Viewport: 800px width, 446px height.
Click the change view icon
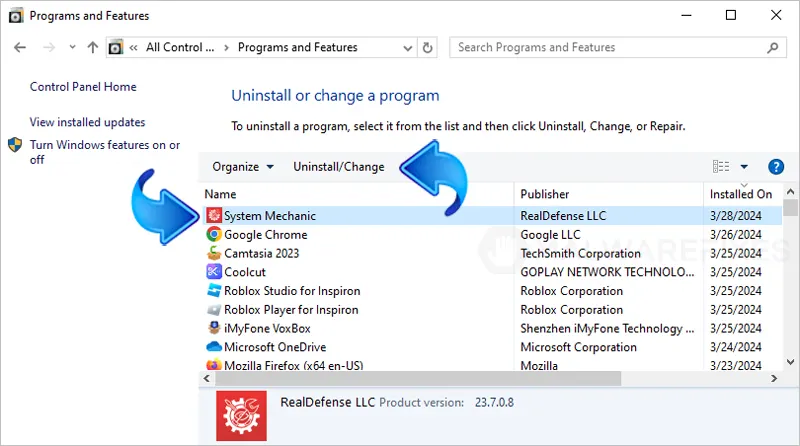(721, 166)
